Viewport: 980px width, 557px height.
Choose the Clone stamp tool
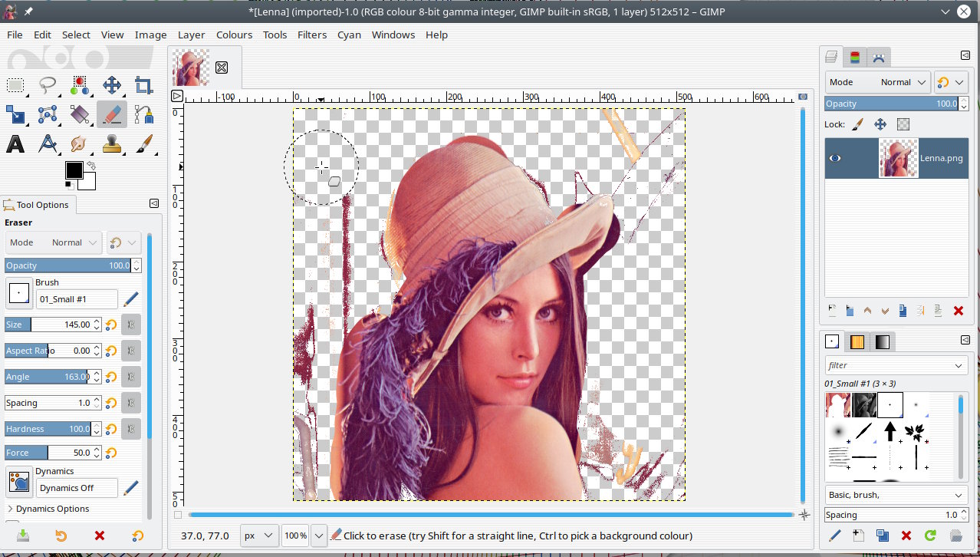coord(112,144)
